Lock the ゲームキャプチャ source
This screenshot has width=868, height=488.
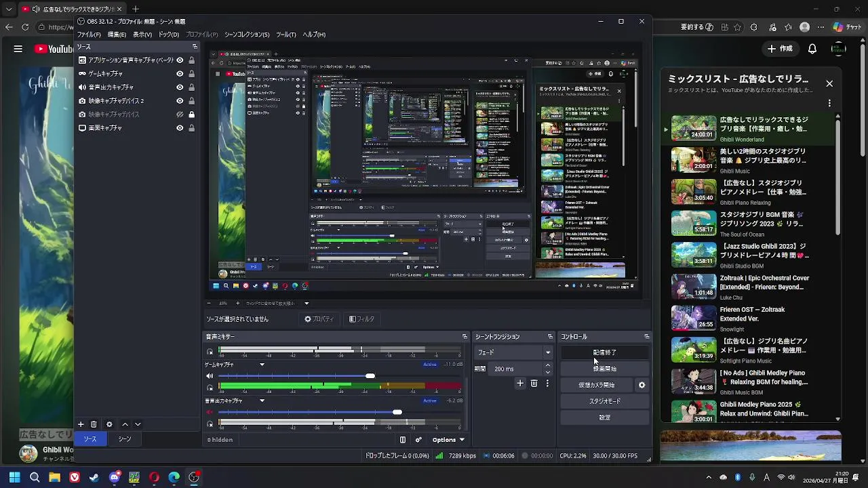[x=191, y=74]
